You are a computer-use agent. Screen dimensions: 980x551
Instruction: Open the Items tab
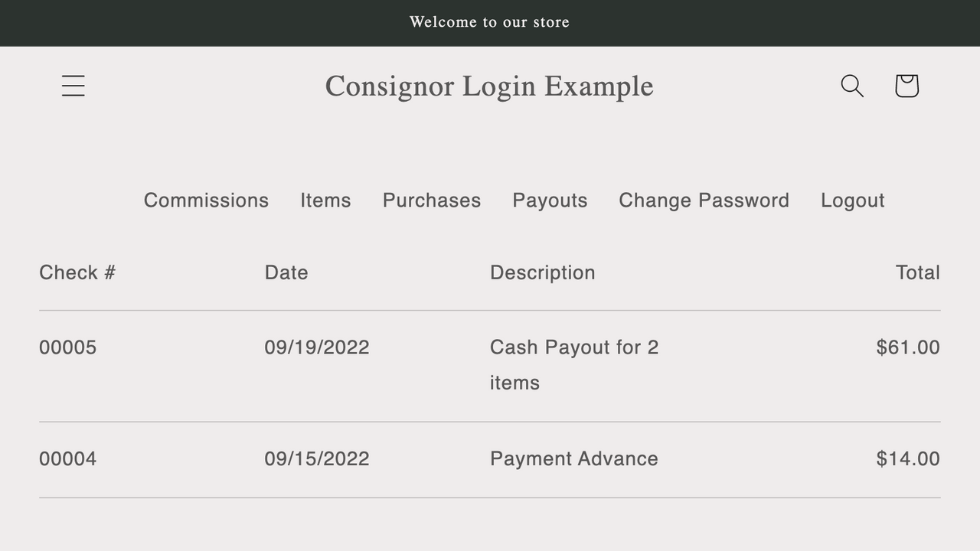pyautogui.click(x=325, y=201)
